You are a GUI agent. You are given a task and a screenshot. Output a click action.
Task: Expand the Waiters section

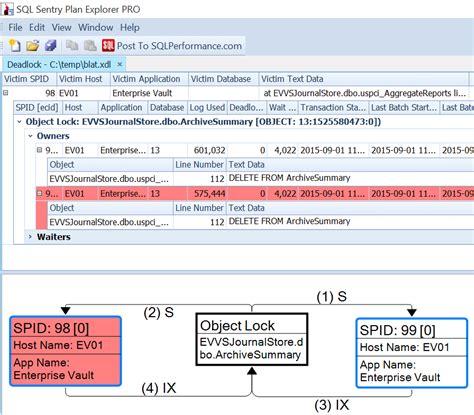coord(30,237)
